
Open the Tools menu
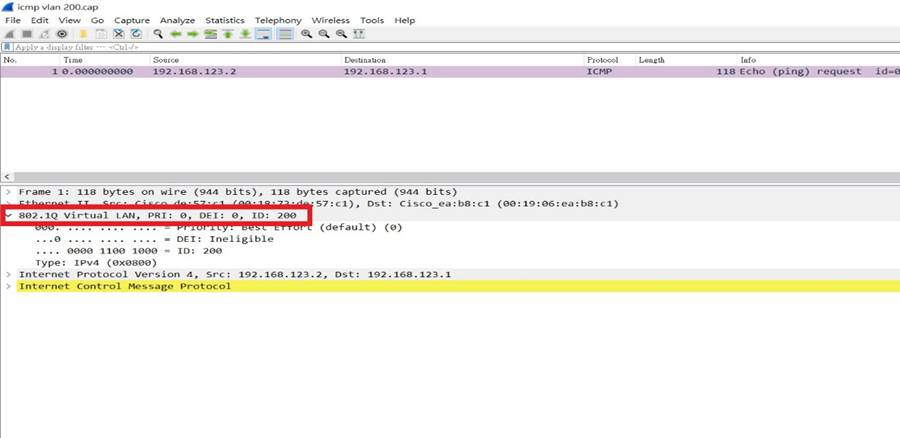(372, 20)
